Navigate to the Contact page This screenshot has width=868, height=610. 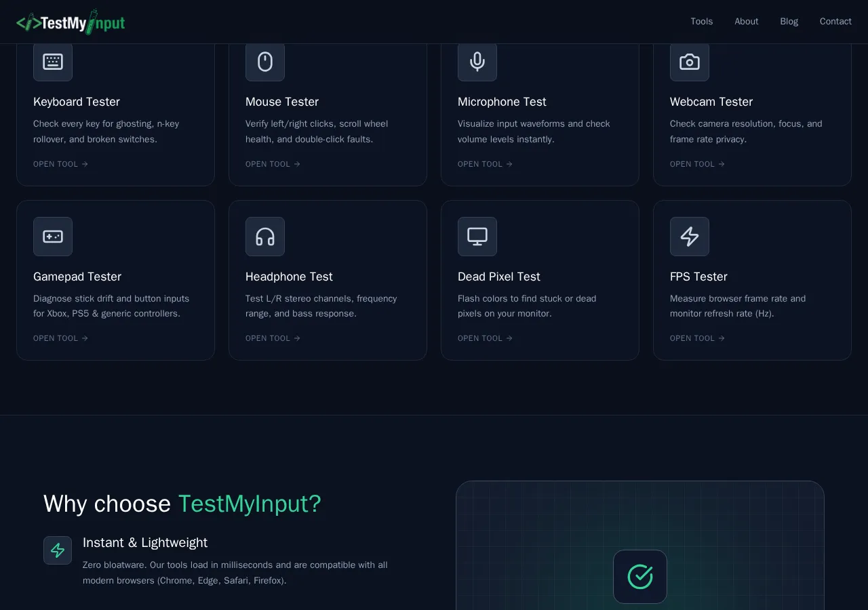(x=835, y=22)
